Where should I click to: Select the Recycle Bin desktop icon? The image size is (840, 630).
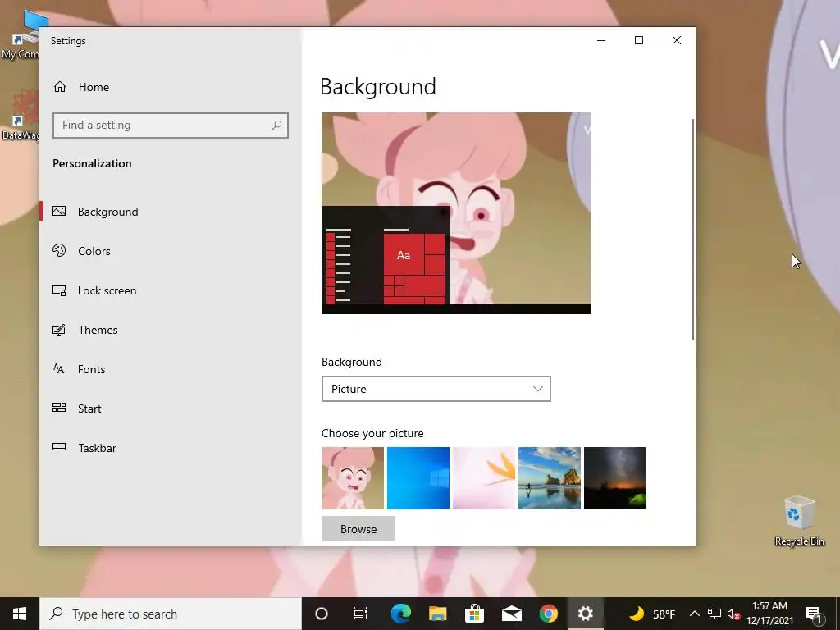pyautogui.click(x=799, y=521)
